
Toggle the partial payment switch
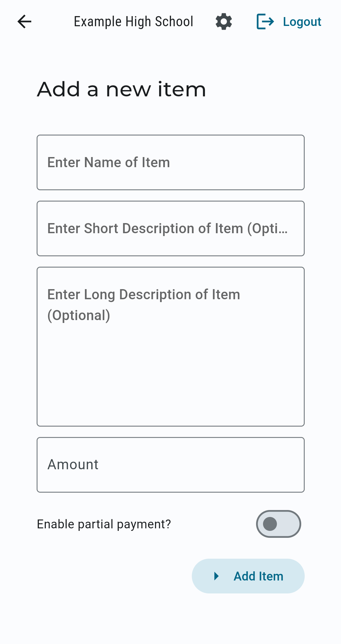[278, 524]
